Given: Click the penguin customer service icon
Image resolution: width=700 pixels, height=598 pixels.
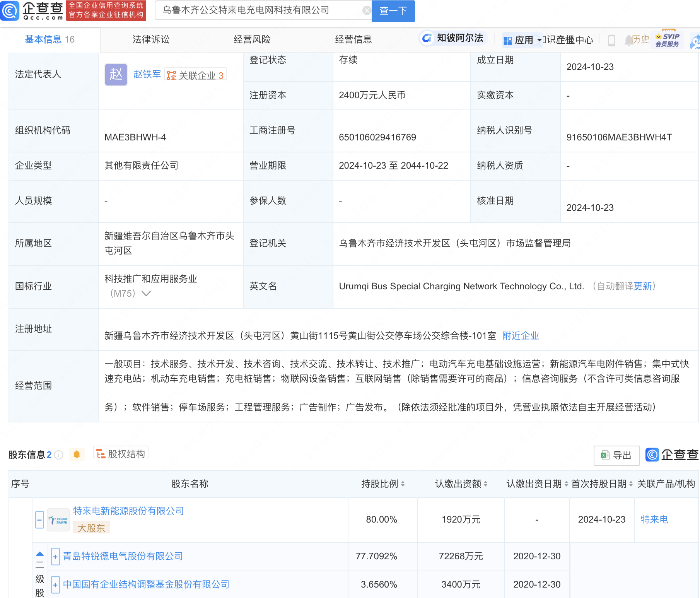Looking at the screenshot, I should point(695,40).
